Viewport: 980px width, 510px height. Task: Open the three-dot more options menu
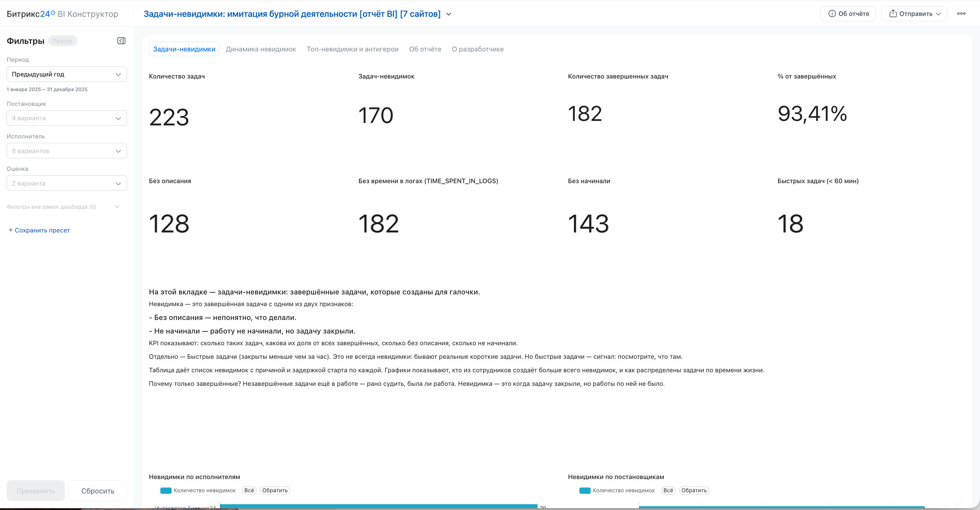pos(961,14)
